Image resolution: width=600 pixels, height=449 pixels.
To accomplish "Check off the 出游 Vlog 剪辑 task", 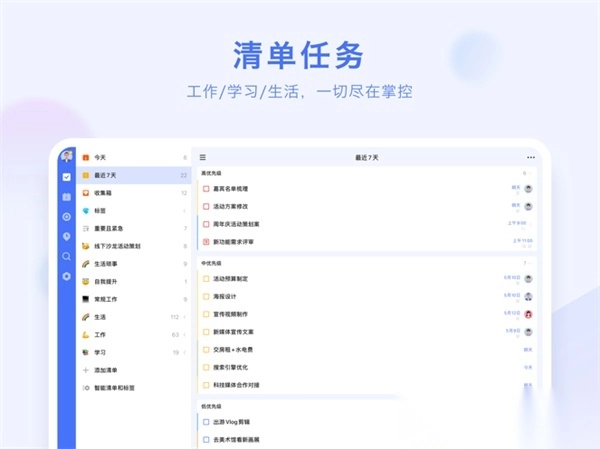I will (206, 422).
